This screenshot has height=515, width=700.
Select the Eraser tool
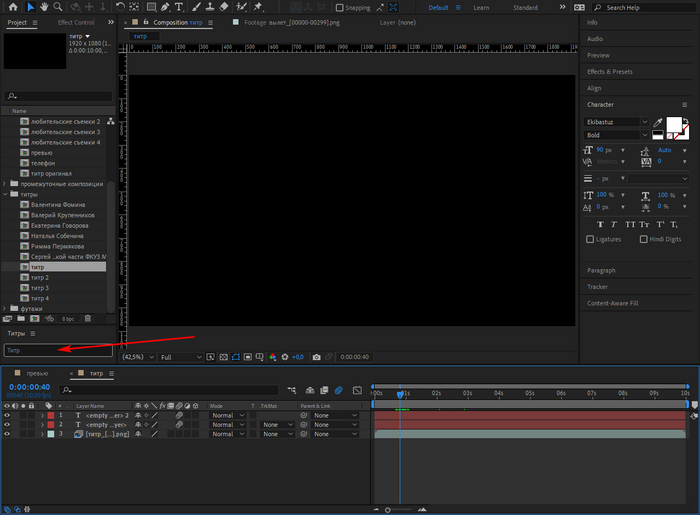225,7
